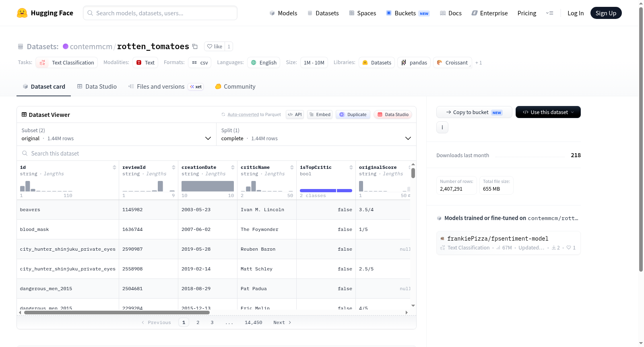Viewport: 644px width, 347px height.
Task: Open the navigation overflow menu icon
Action: [x=549, y=13]
